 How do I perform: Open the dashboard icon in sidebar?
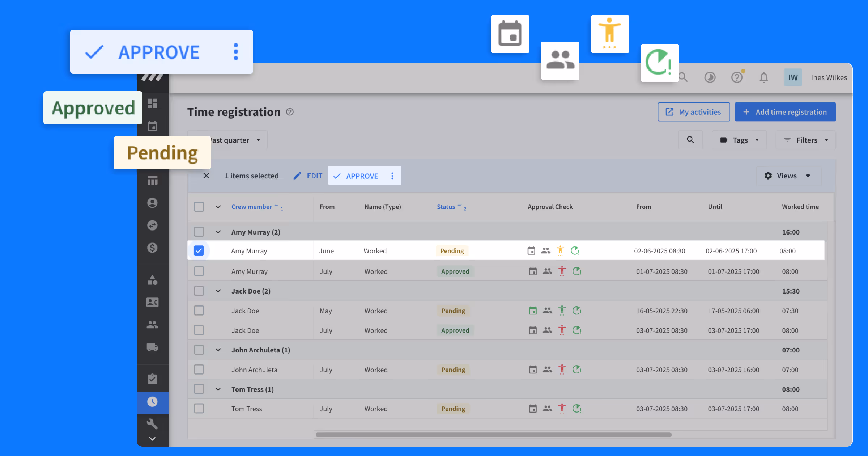(152, 104)
